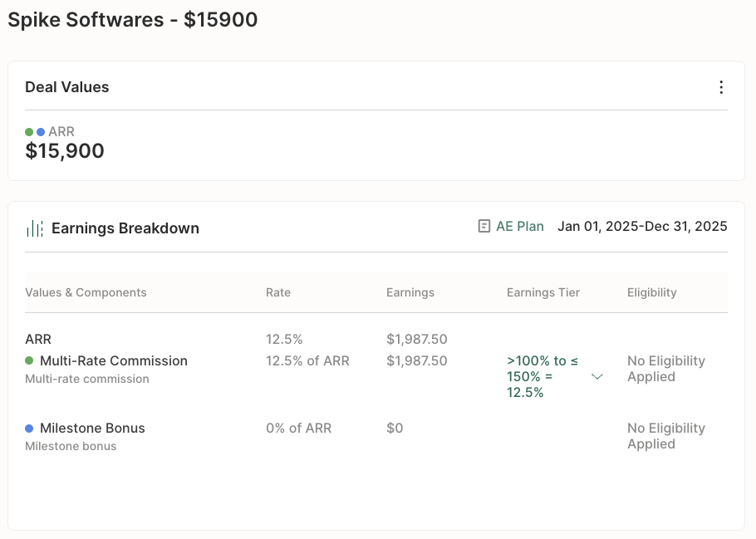Click the Milestone Bonus component name
The height and width of the screenshot is (539, 756).
pyautogui.click(x=92, y=428)
